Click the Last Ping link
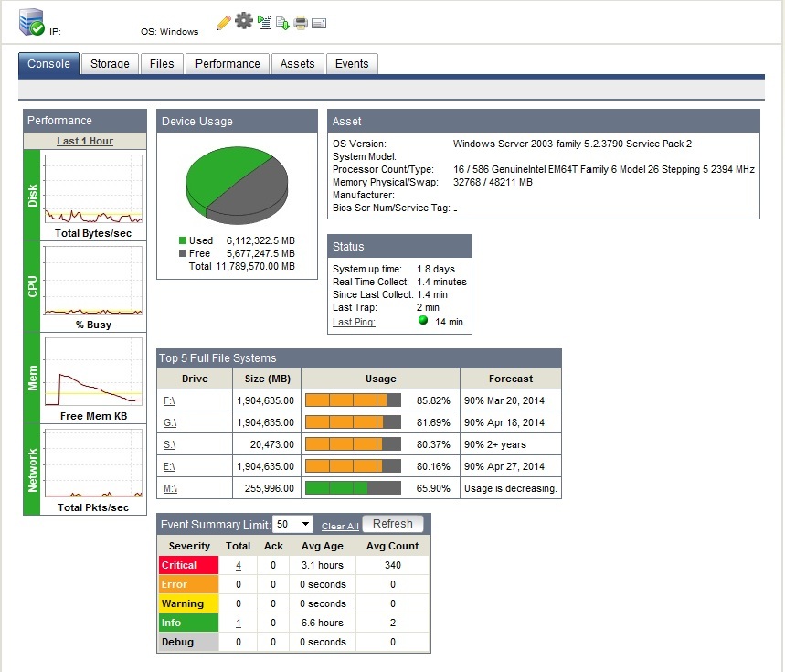 [354, 322]
